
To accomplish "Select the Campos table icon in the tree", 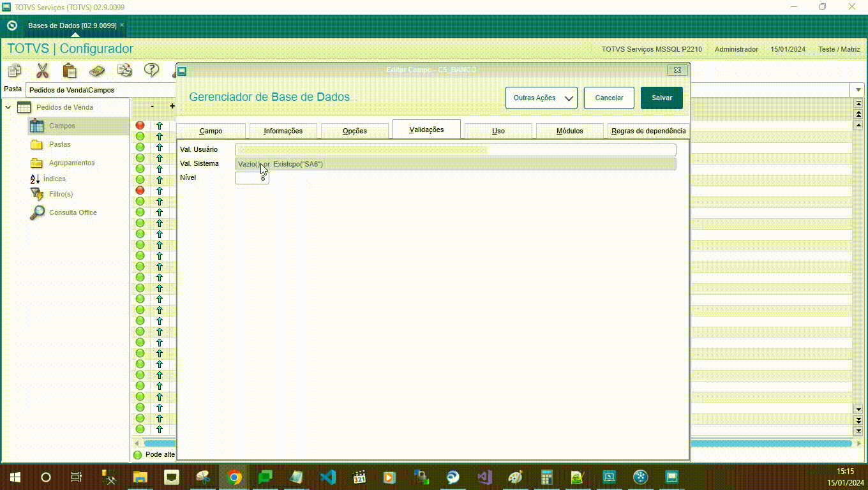I will click(x=37, y=126).
